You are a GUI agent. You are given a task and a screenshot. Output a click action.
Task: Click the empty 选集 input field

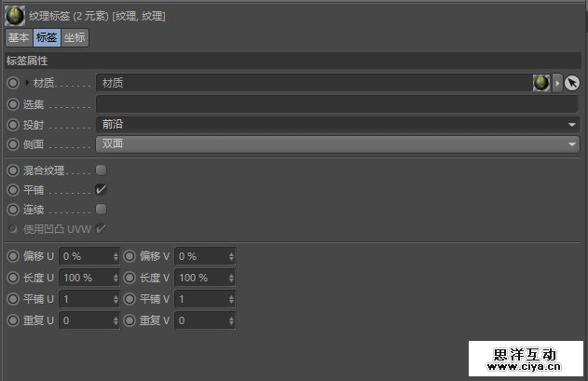coord(336,104)
